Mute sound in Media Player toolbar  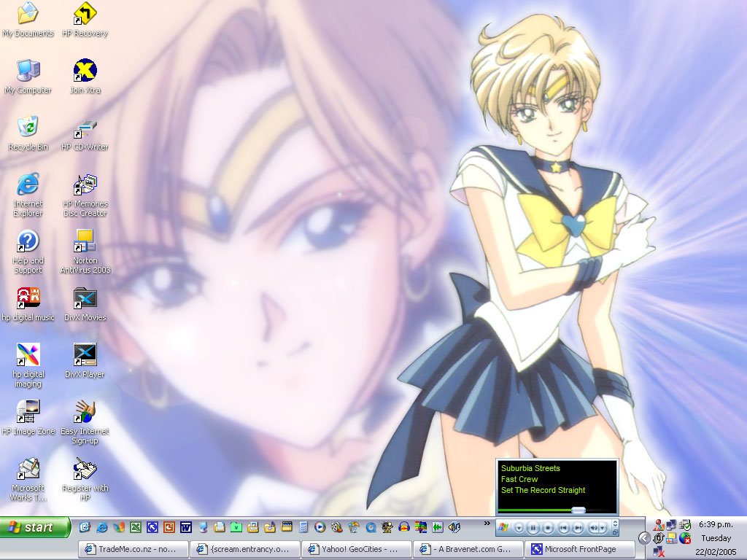[x=594, y=528]
